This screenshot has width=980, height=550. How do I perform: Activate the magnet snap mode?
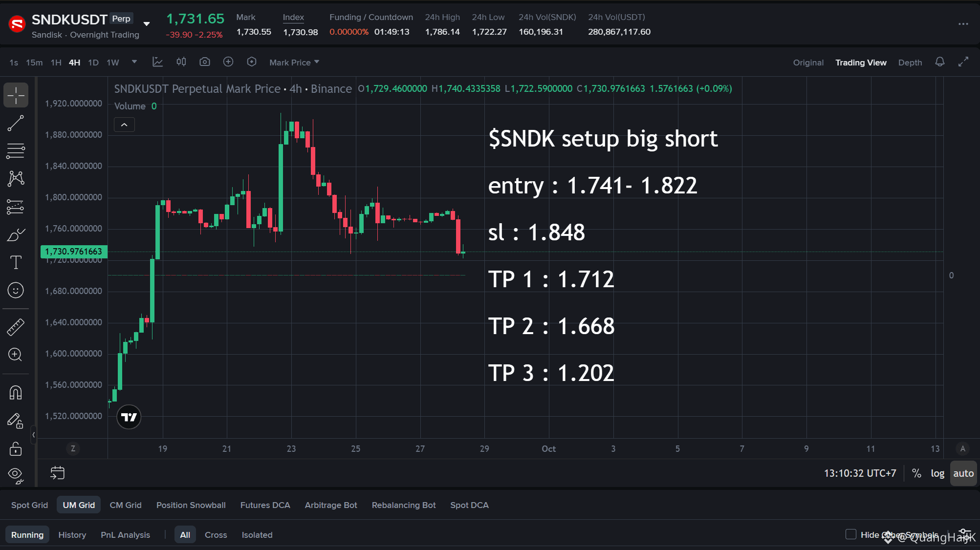(16, 393)
